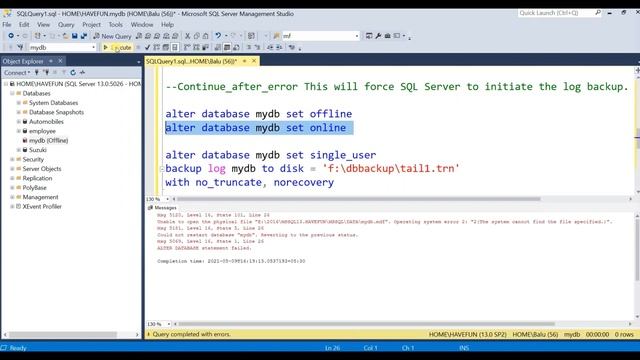Click the Execute query button
640x360 pixels.
coord(117,47)
